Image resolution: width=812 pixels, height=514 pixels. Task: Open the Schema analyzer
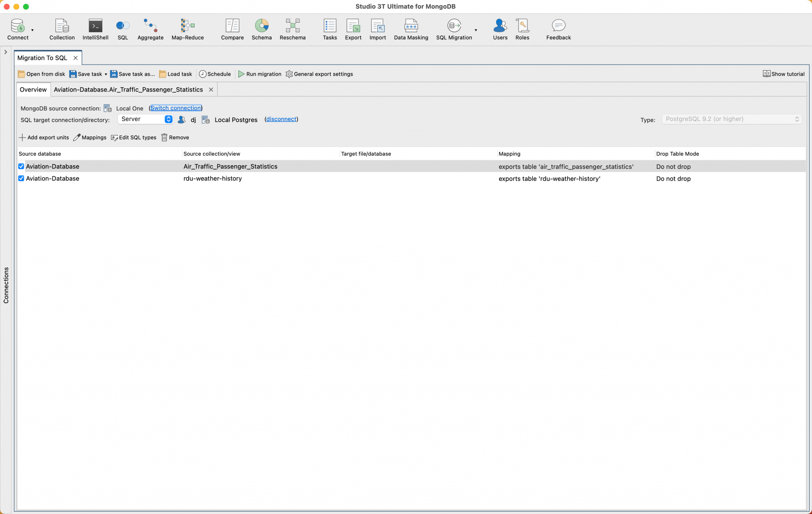[x=261, y=29]
